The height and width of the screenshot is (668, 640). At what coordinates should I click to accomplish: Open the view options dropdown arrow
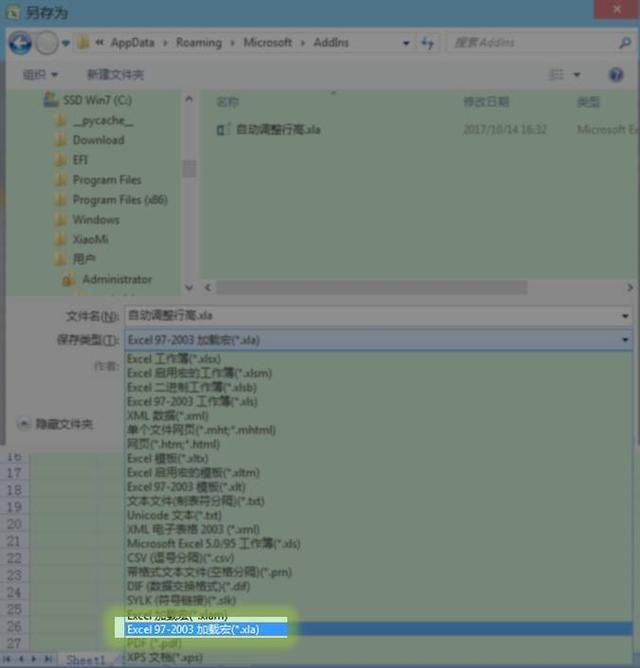tap(577, 75)
